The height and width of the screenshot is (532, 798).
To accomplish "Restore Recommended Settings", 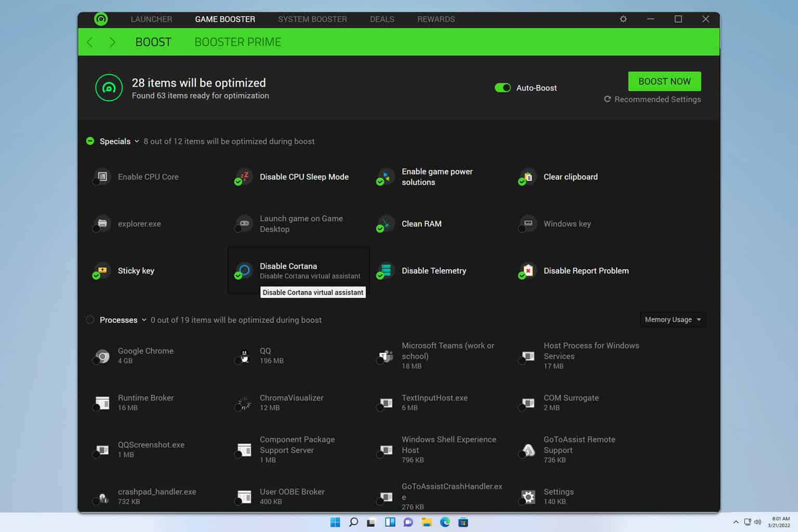I will [653, 99].
